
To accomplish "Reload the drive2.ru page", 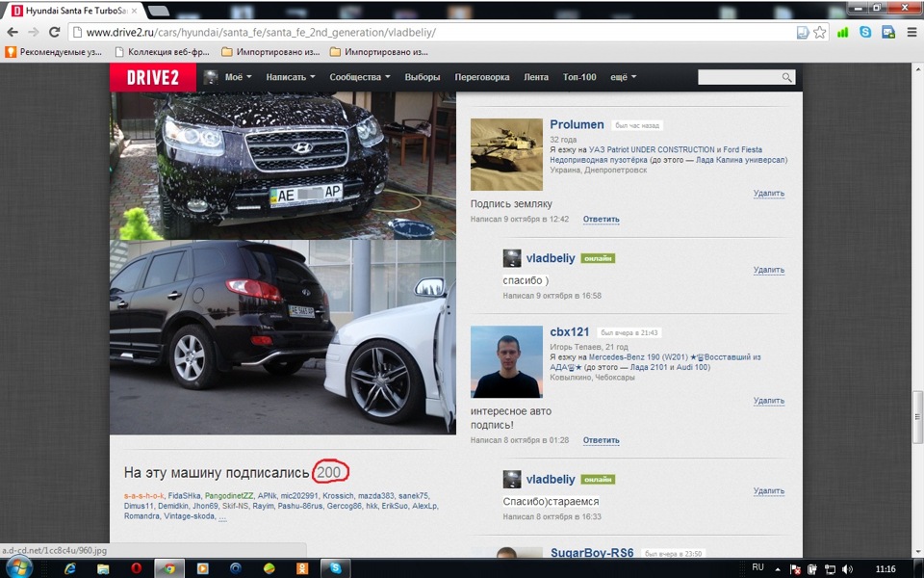I will [54, 33].
